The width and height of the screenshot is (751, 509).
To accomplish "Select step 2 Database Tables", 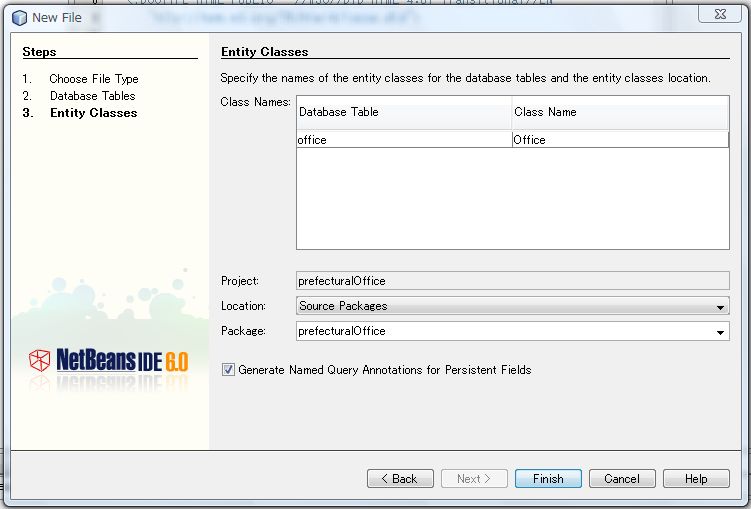I will 92,96.
